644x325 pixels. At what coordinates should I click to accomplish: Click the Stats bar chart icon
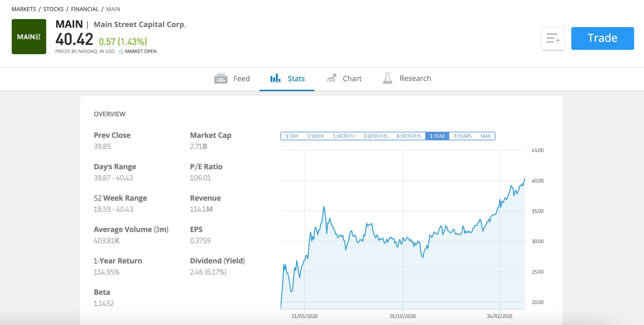[275, 78]
